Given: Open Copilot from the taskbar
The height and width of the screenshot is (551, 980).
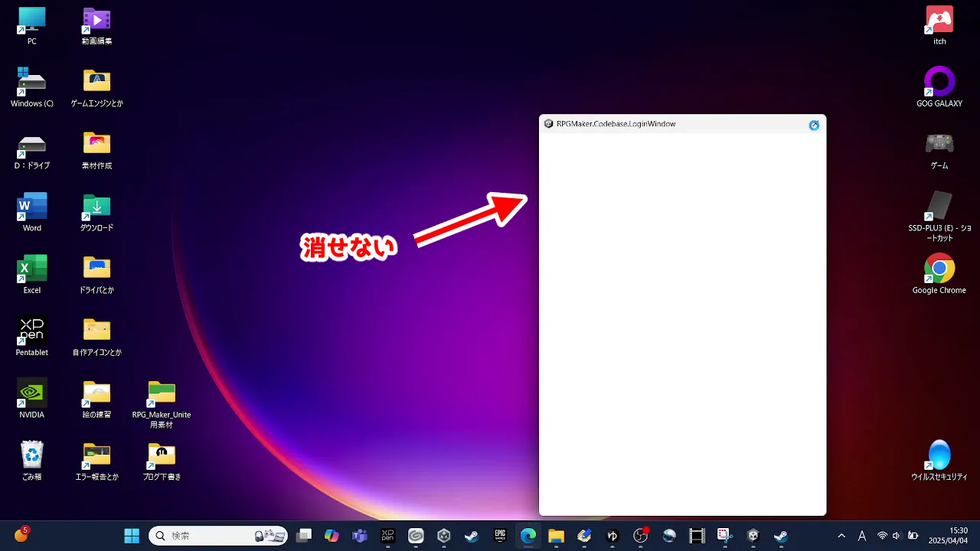Looking at the screenshot, I should click(x=332, y=536).
